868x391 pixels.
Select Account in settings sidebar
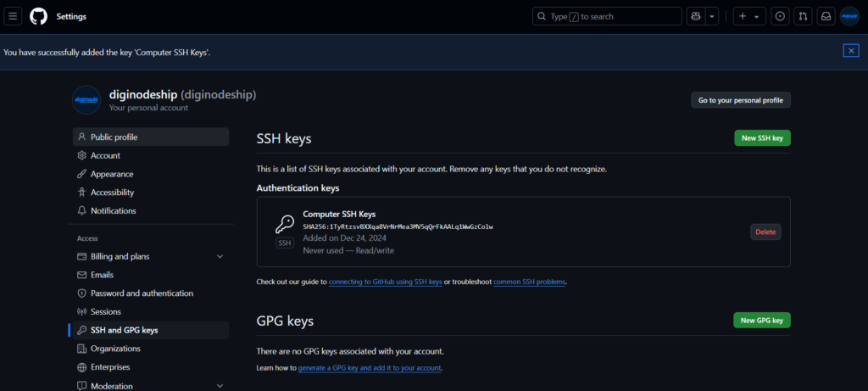point(151,155)
